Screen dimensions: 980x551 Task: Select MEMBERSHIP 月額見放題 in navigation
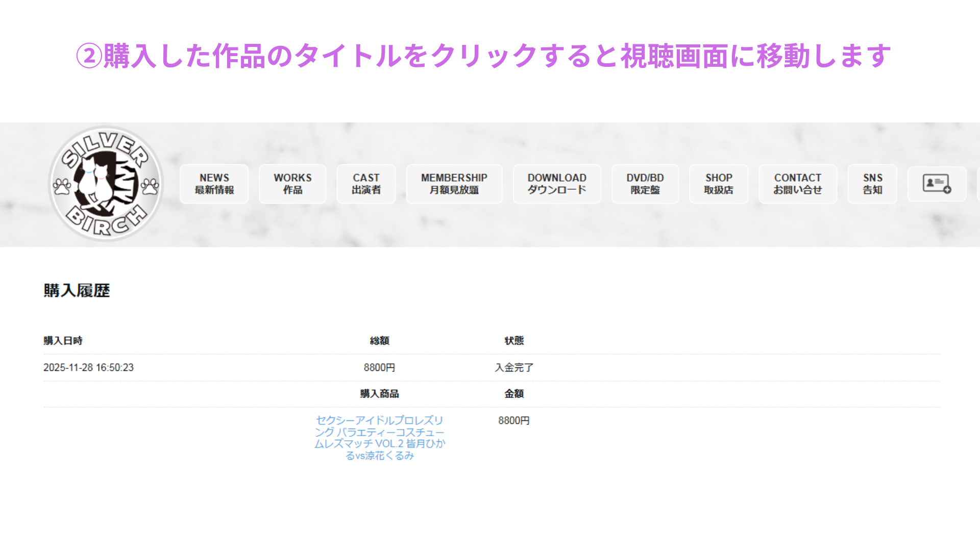pyautogui.click(x=454, y=184)
